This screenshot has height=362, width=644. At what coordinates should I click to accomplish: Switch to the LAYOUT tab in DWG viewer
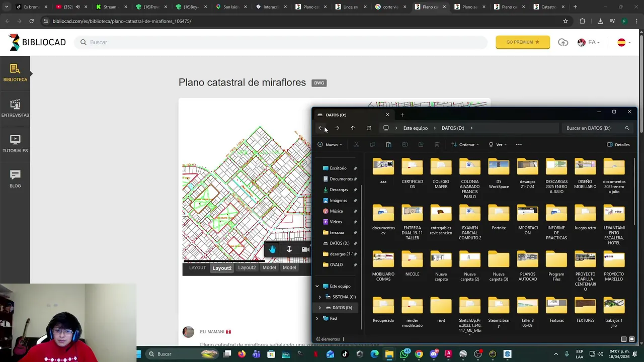197,268
